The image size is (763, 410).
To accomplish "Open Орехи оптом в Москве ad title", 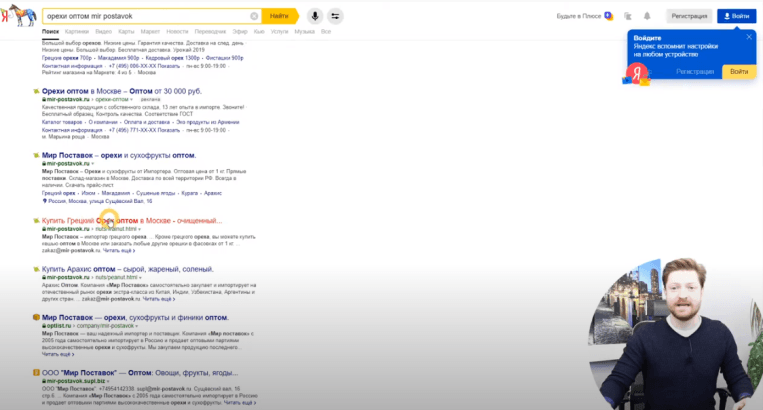I will pyautogui.click(x=122, y=91).
